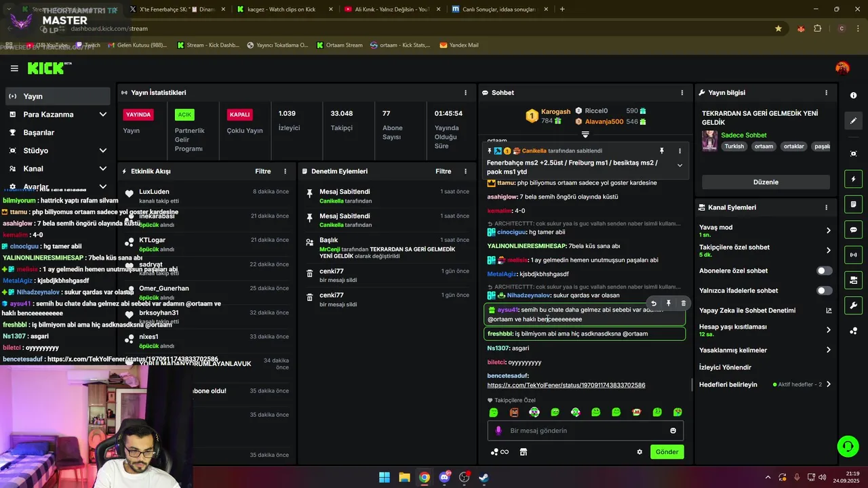The image size is (868, 488).
Task: Open Yavaş mod settings arrow
Action: pos(828,230)
